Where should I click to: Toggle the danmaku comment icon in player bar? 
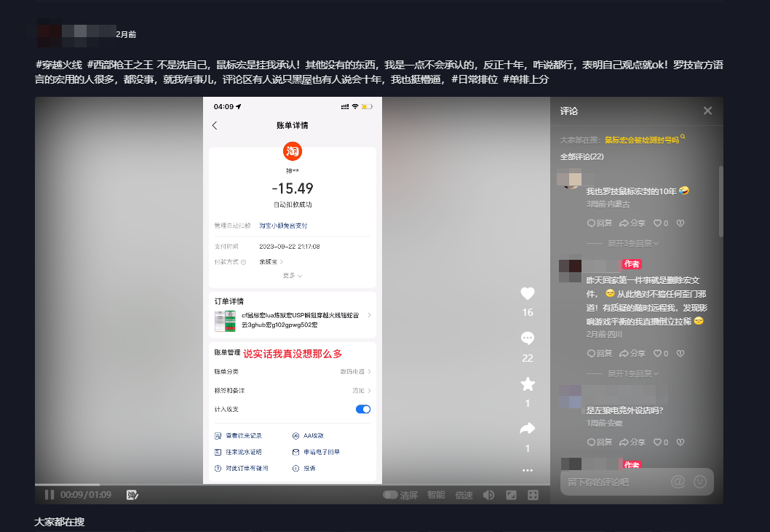click(132, 495)
